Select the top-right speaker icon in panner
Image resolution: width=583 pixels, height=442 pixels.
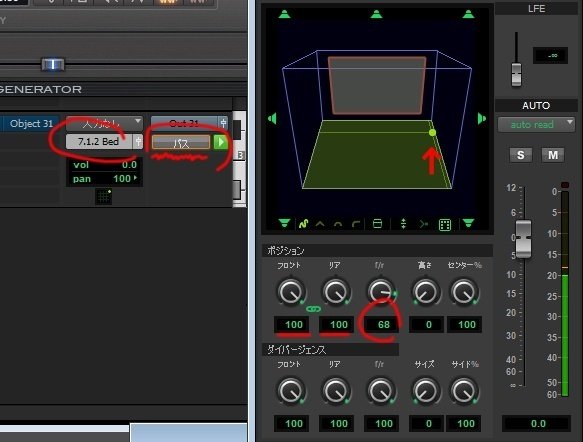tap(468, 14)
